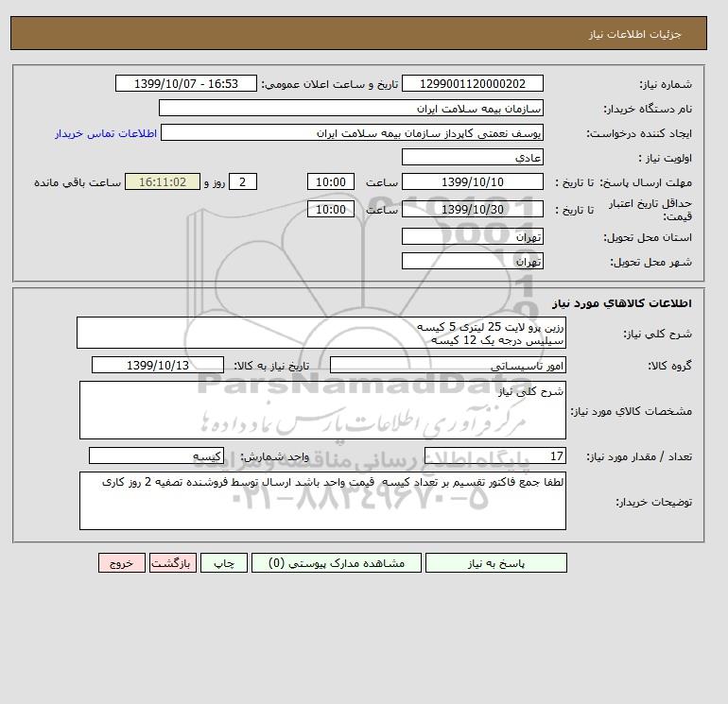Click the deadline hour field next to 1399/10/10
The height and width of the screenshot is (704, 728).
pos(331,182)
